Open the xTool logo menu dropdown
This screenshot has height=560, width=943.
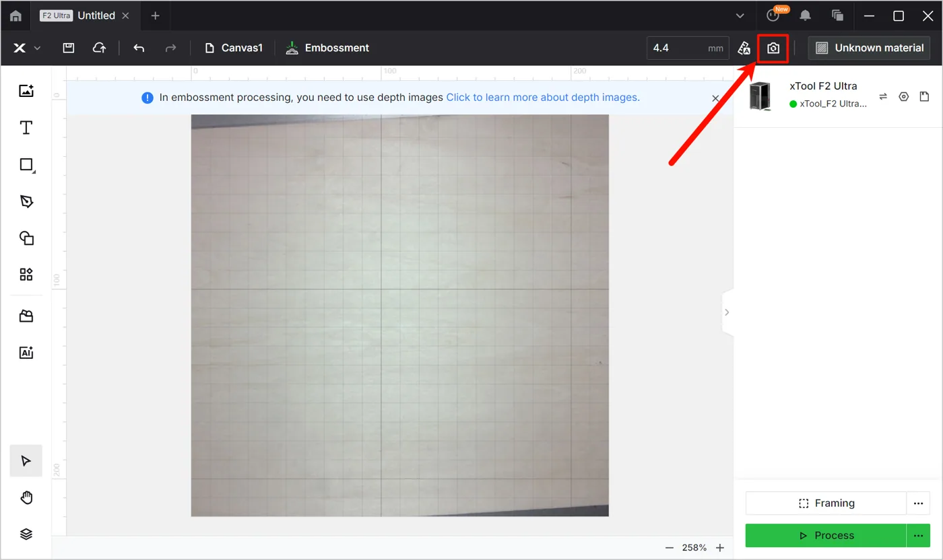(x=27, y=48)
